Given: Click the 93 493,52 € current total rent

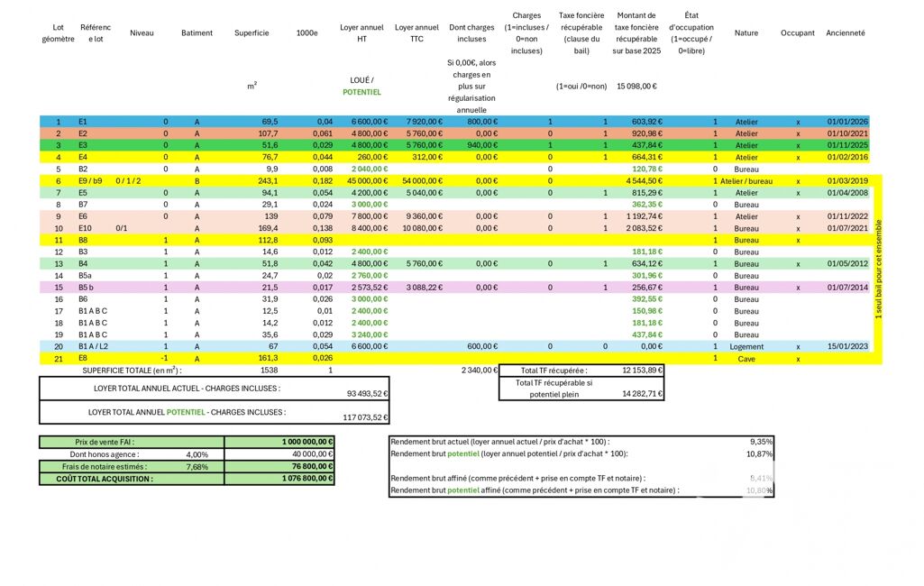Looking at the screenshot, I should pyautogui.click(x=366, y=393).
